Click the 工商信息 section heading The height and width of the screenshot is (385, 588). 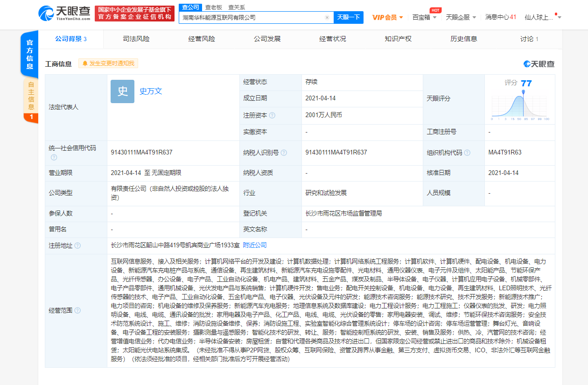click(x=58, y=64)
